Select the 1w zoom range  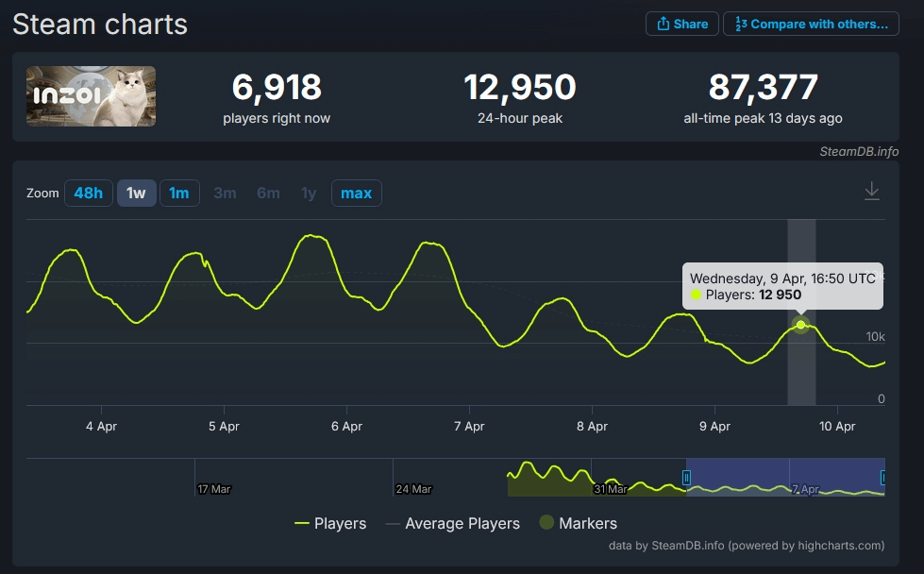coord(136,193)
